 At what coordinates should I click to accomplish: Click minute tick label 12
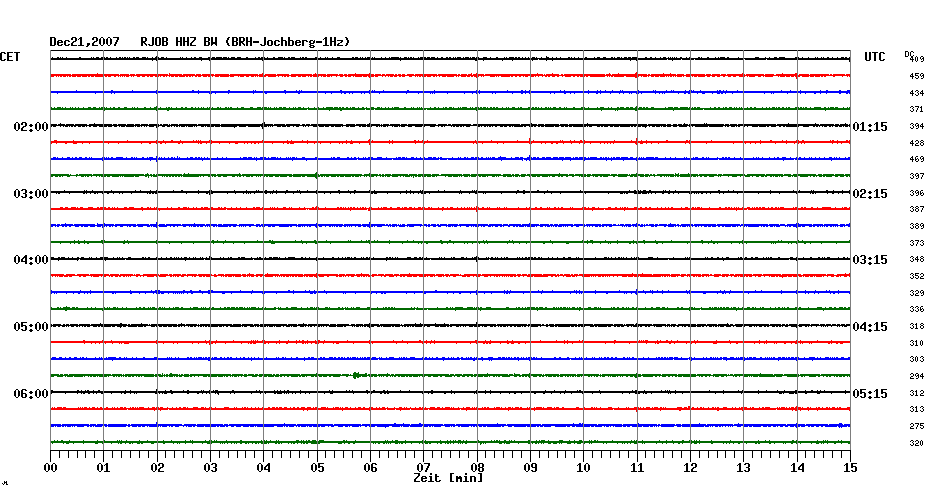point(690,468)
